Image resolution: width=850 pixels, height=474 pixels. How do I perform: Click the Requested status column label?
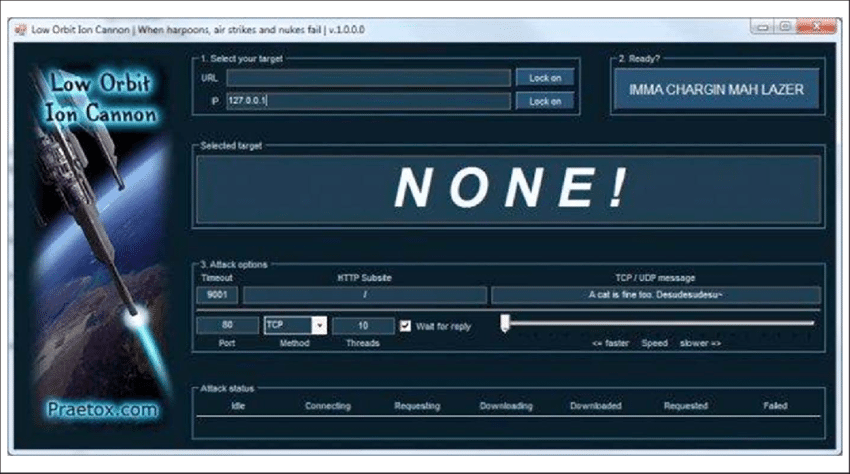(x=686, y=406)
